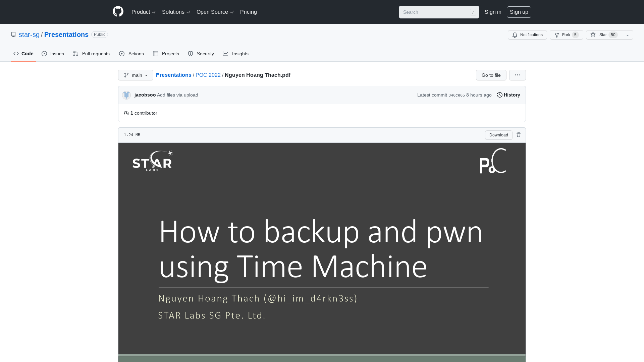Switch to the Code tab
Screen dimensions: 644x362
tap(23, 54)
